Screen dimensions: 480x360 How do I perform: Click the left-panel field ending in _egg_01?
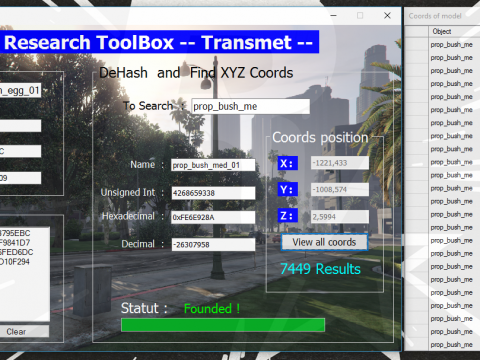(x=20, y=90)
